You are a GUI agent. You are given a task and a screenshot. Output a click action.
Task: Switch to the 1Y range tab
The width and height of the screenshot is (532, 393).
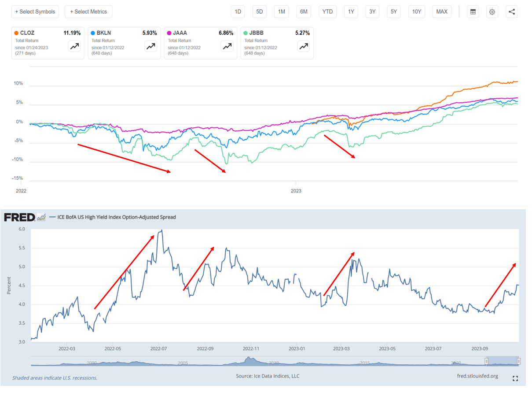(x=351, y=11)
